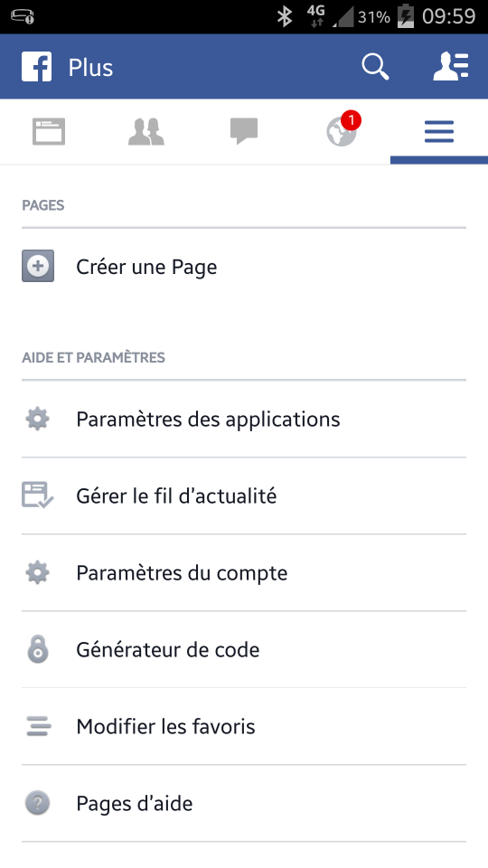
Task: Tap the padlock icon for Générateur de code
Action: point(38,649)
